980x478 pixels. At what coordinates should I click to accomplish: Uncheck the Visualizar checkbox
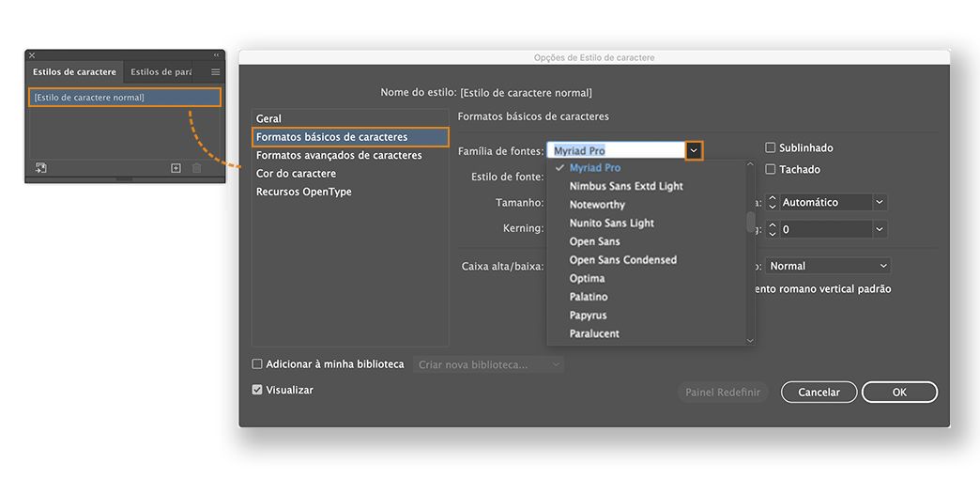pos(257,390)
